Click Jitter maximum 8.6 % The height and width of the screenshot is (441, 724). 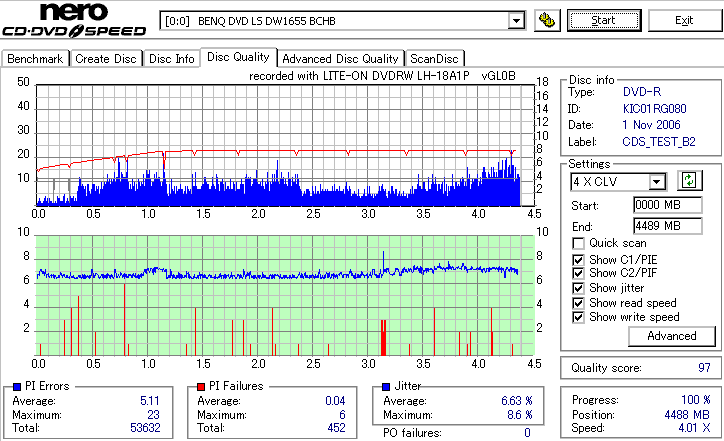(x=519, y=415)
